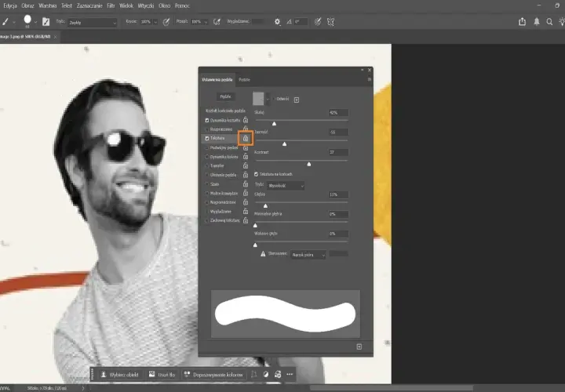Open the brush preset picker thumbnail
Image resolution: width=565 pixels, height=392 pixels.
27,20
